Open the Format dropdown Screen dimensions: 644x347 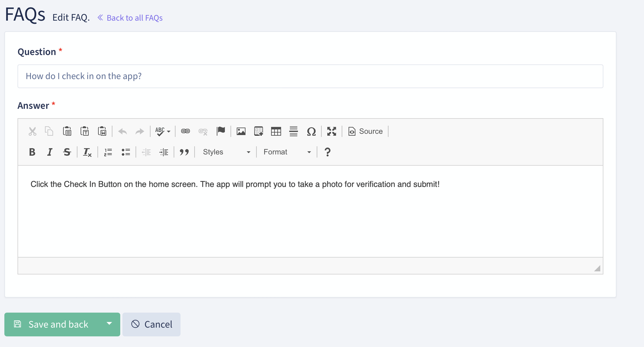287,152
